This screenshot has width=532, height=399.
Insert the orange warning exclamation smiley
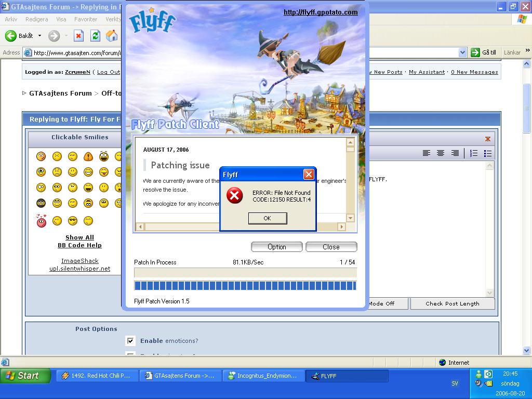[88, 156]
